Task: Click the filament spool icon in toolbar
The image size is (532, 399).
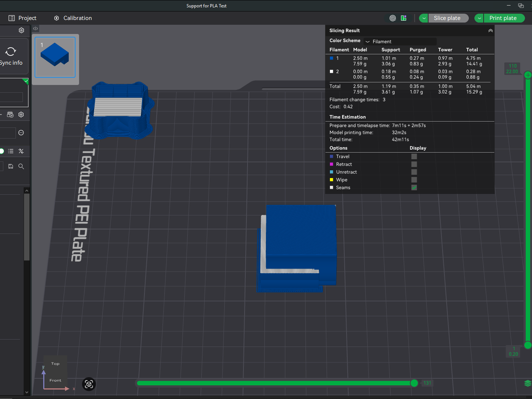Action: pos(393,18)
